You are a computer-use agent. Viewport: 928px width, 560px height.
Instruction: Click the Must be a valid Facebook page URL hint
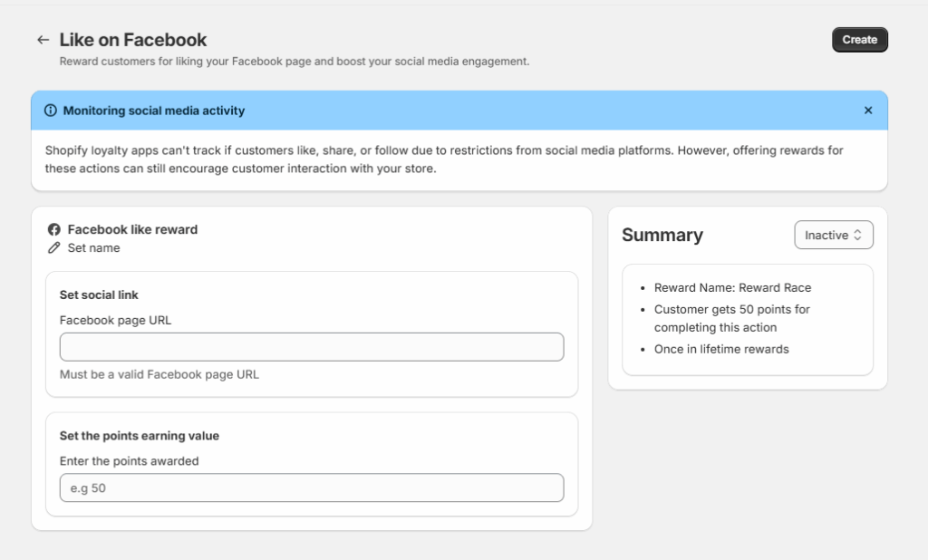click(159, 375)
